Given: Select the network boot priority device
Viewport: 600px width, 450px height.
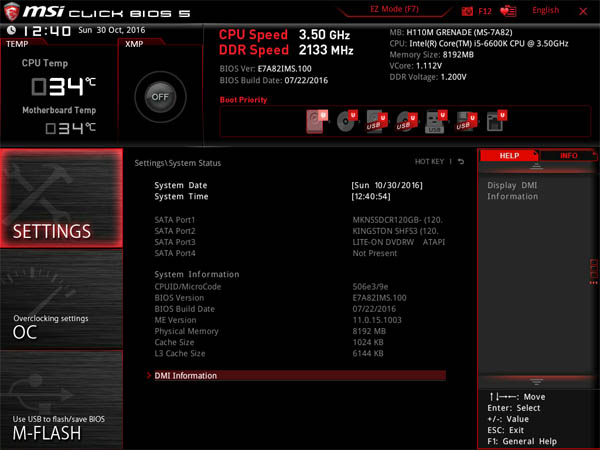Looking at the screenshot, I should pyautogui.click(x=496, y=121).
